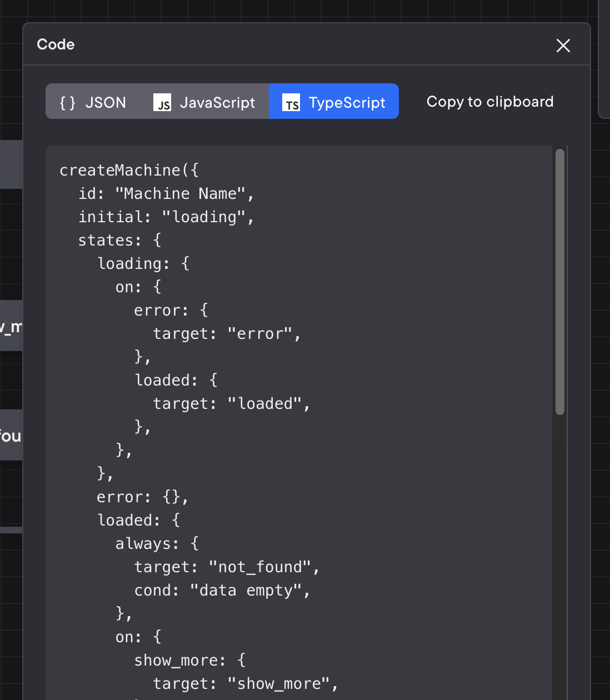Click the 'error: {},' line
The height and width of the screenshot is (700, 610).
point(143,497)
